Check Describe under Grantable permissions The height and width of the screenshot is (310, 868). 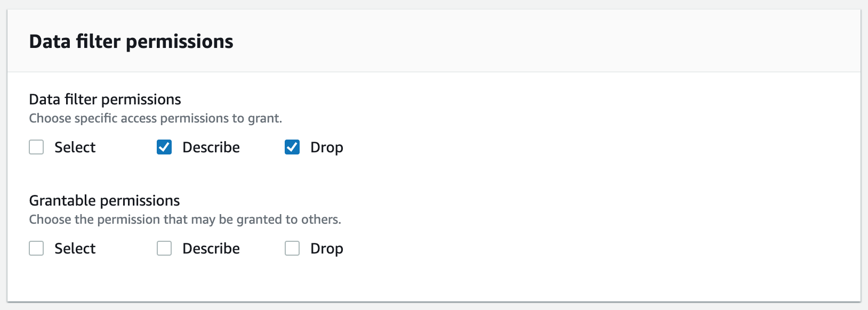[x=164, y=248]
